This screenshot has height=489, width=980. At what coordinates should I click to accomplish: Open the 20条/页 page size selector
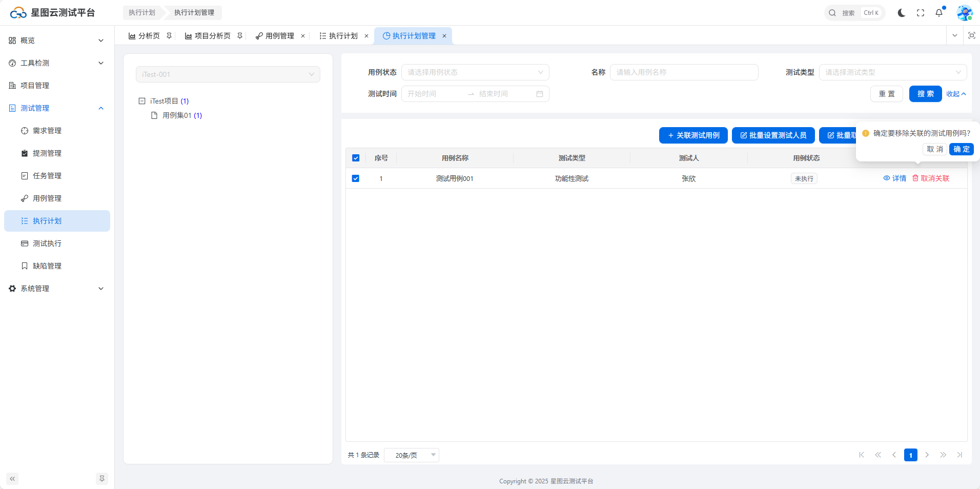click(411, 455)
